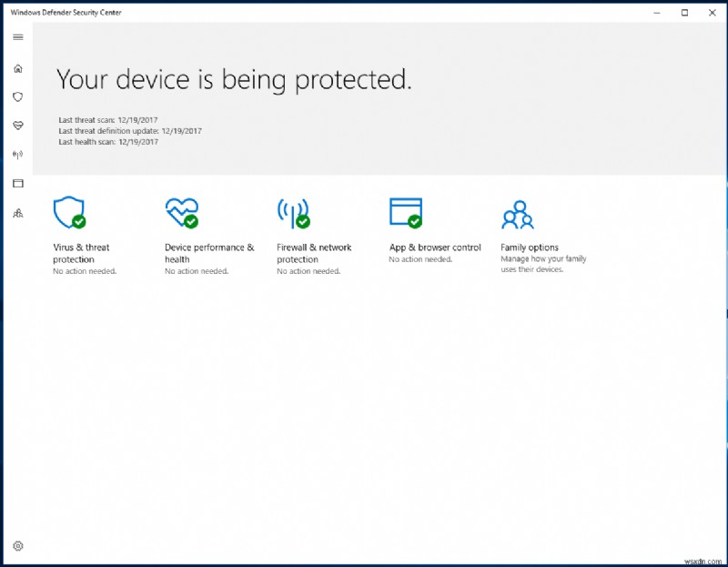Expand the navigation pane with the hamburger menu
This screenshot has height=567, width=728.
tap(16, 36)
